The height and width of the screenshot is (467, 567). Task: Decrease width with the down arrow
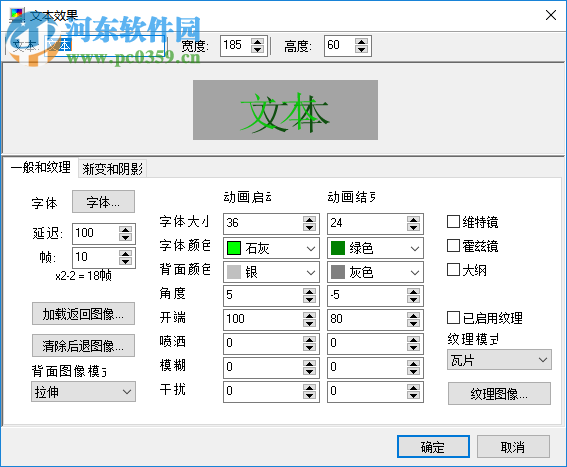click(257, 50)
